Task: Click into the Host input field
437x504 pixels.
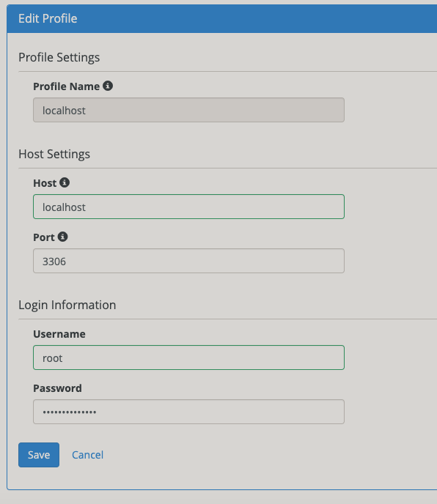Action: (x=188, y=207)
